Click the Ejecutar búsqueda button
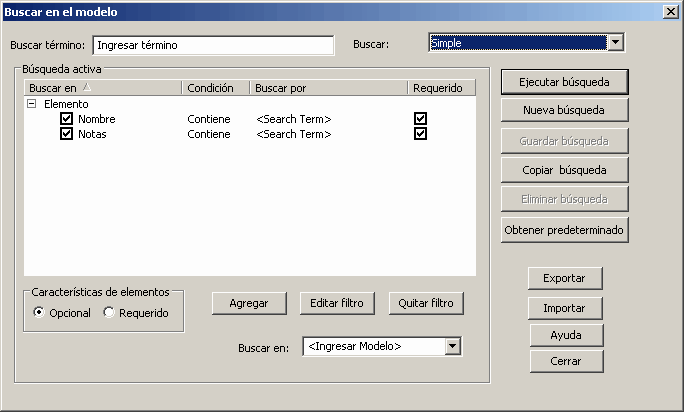Viewport: 684px width, 412px height. click(x=564, y=82)
